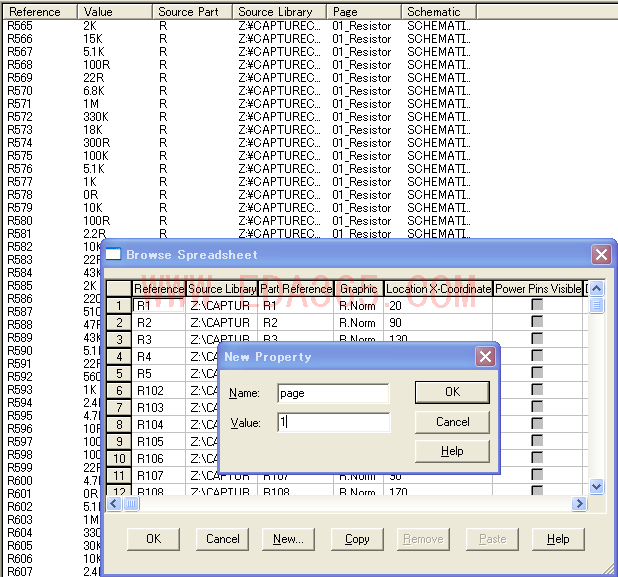Toggle Power Pins Visible checkbox for row 5
Screen dimensions: 618x577
[537, 372]
